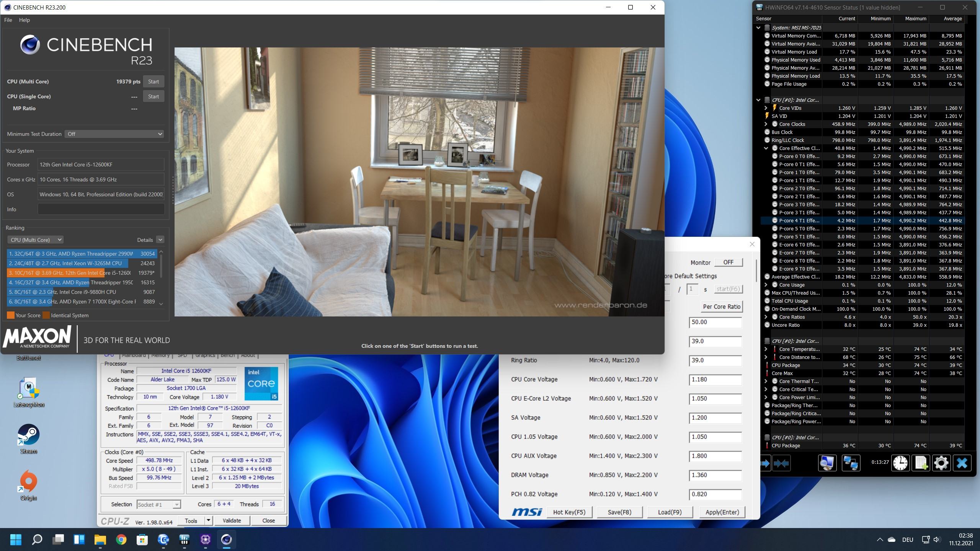Click Load(F9) in MSI tool

[x=670, y=512]
